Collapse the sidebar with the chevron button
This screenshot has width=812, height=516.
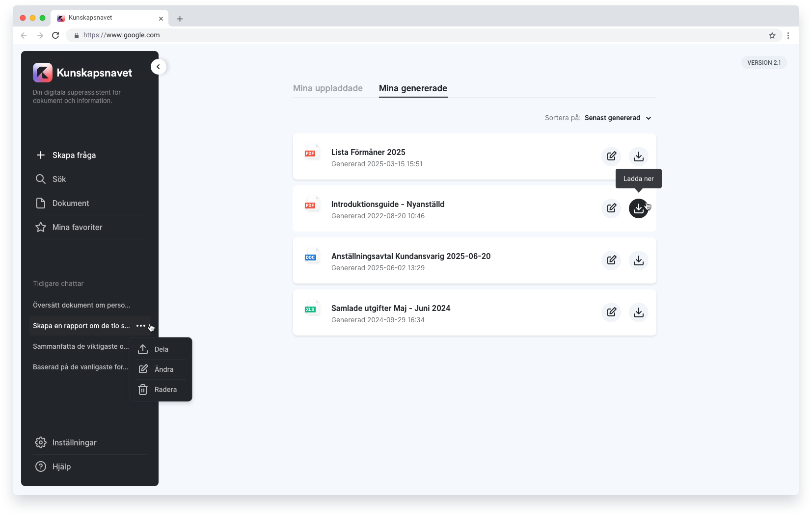click(x=158, y=66)
